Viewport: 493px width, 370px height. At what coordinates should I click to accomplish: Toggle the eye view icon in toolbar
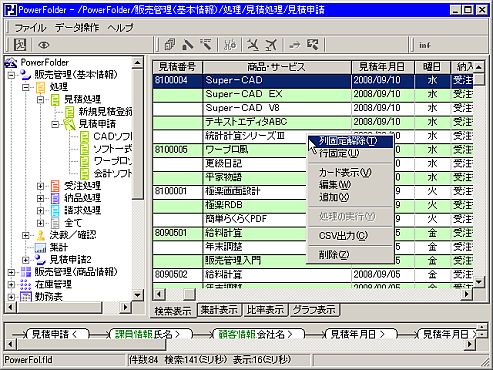tap(44, 45)
